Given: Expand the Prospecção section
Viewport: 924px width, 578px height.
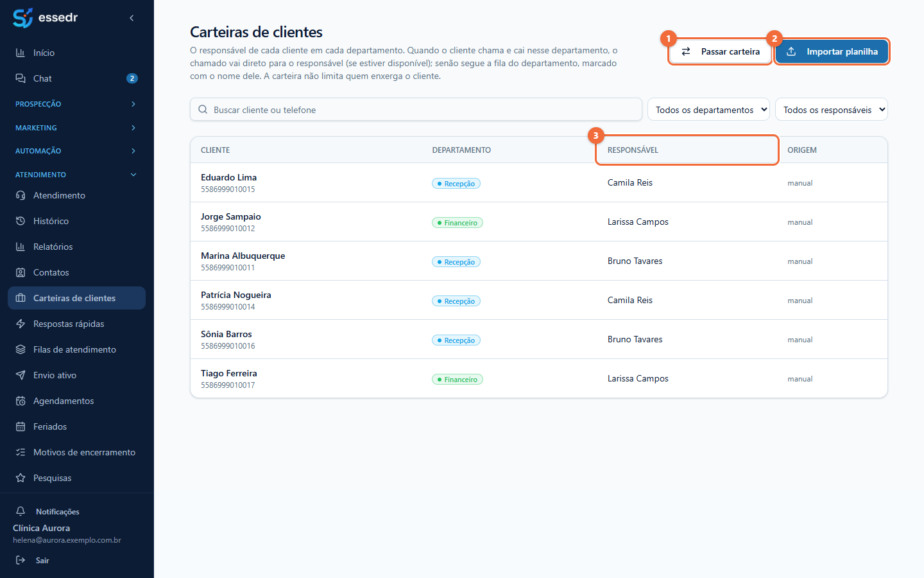Looking at the screenshot, I should 77,104.
